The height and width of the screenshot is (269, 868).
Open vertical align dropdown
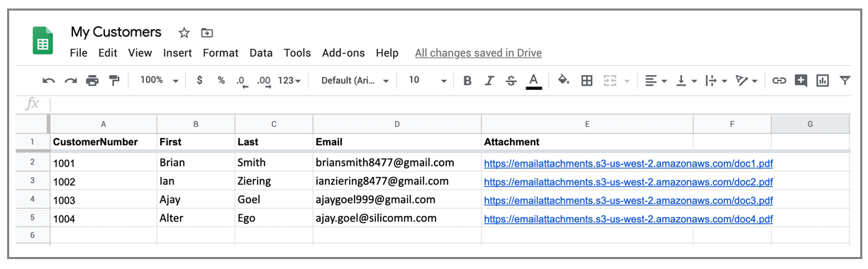[x=686, y=81]
